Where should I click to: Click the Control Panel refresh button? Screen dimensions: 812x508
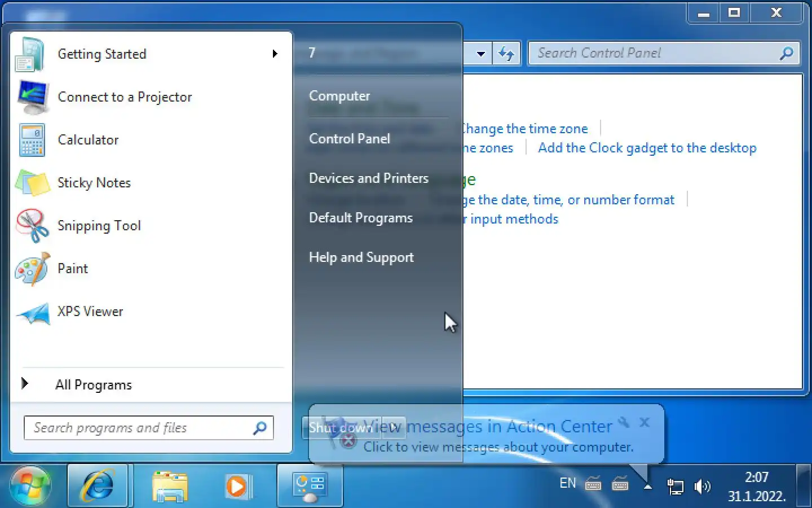(x=506, y=54)
